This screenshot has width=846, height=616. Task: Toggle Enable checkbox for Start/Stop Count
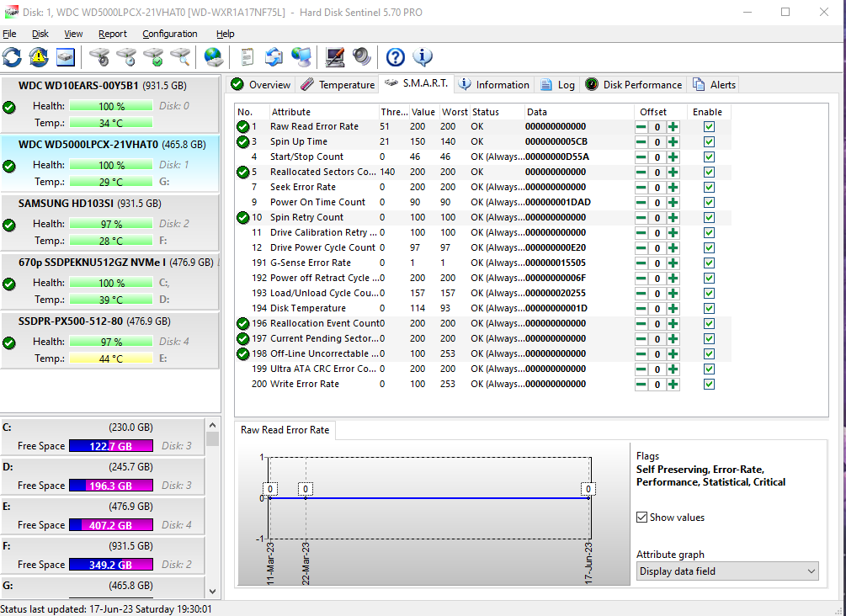pyautogui.click(x=709, y=157)
